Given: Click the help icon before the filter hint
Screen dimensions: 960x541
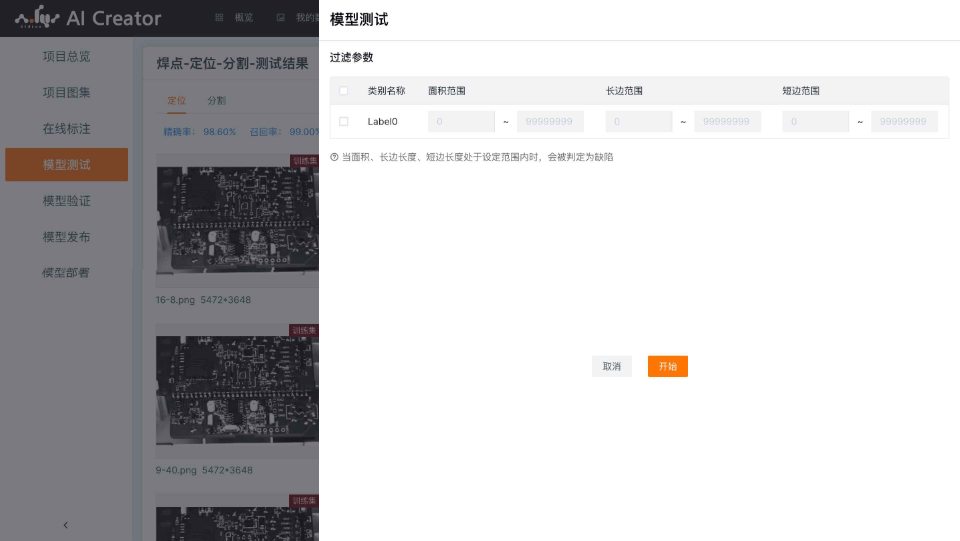Looking at the screenshot, I should 334,157.
